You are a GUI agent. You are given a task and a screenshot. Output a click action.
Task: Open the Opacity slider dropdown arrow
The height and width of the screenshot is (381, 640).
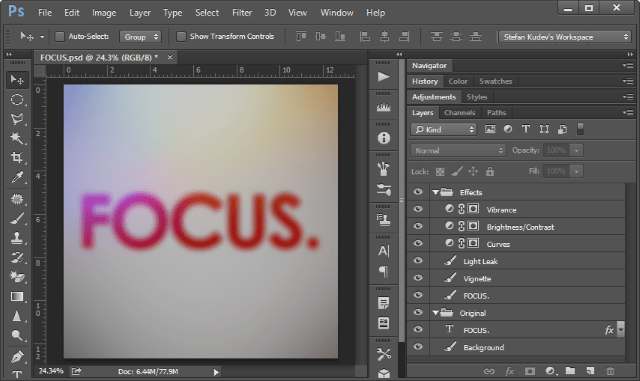[576, 150]
